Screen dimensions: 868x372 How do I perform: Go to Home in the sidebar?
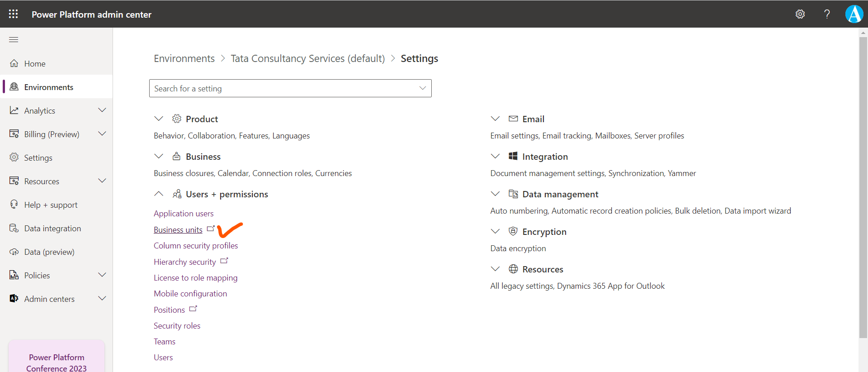[x=35, y=64]
